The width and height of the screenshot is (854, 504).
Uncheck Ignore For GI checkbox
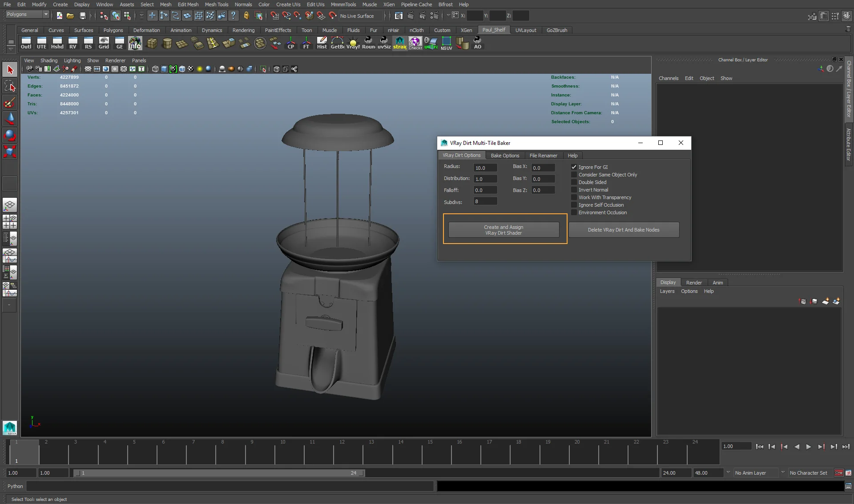[x=574, y=167]
